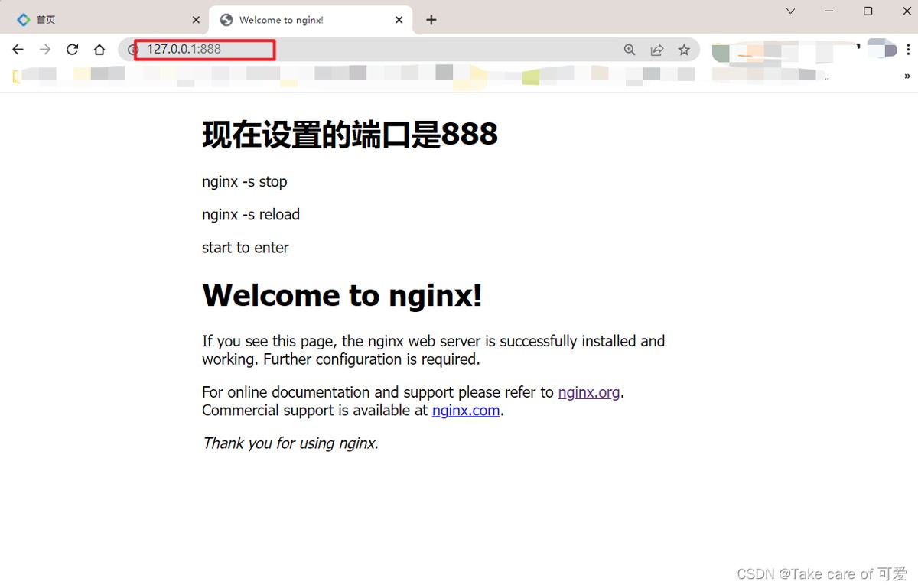Open the nginx.com link
The image size is (918, 588).
[466, 411]
